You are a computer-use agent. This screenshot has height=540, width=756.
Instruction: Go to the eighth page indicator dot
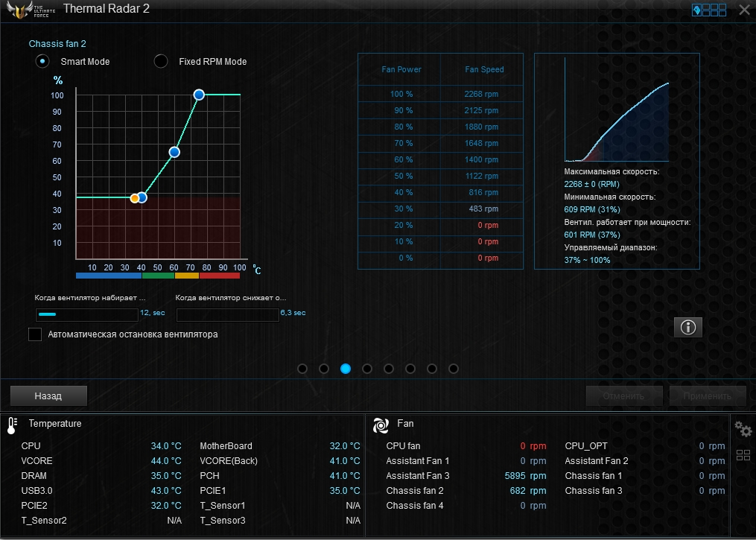click(x=453, y=369)
